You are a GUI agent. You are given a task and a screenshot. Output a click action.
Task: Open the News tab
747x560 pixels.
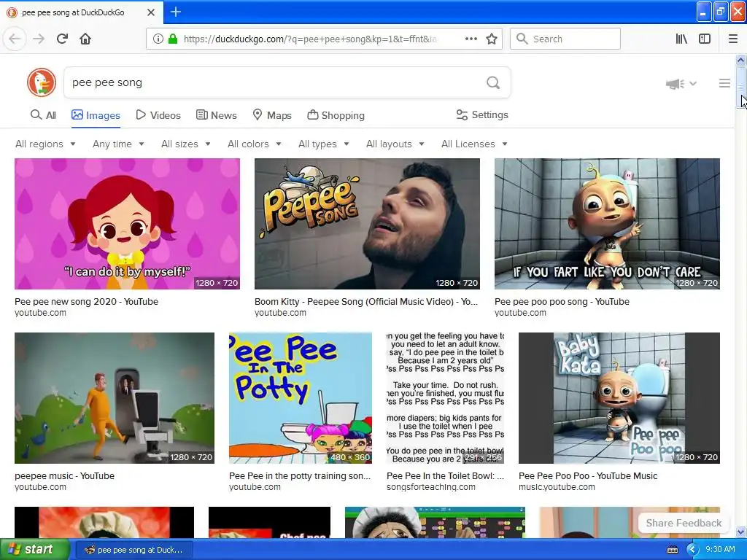(217, 115)
